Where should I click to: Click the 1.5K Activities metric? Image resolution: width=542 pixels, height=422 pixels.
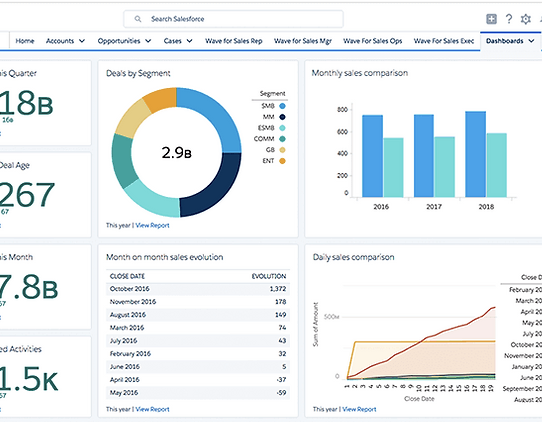pos(29,379)
